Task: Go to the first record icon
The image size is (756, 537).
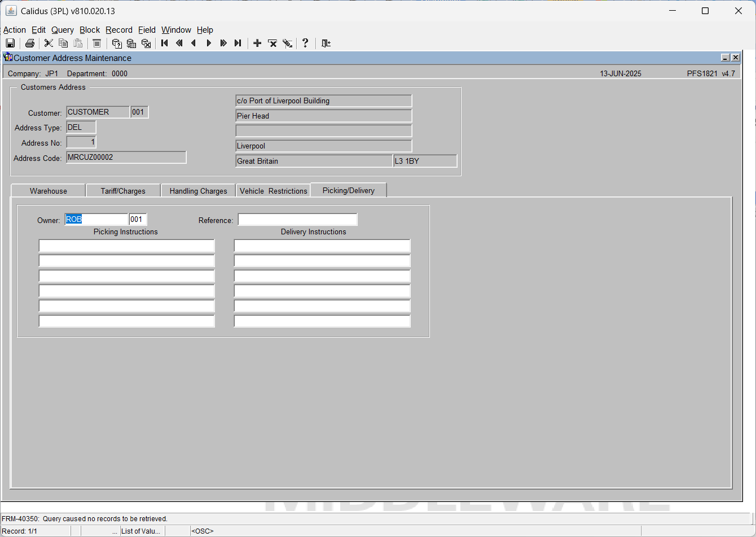Action: pos(165,43)
